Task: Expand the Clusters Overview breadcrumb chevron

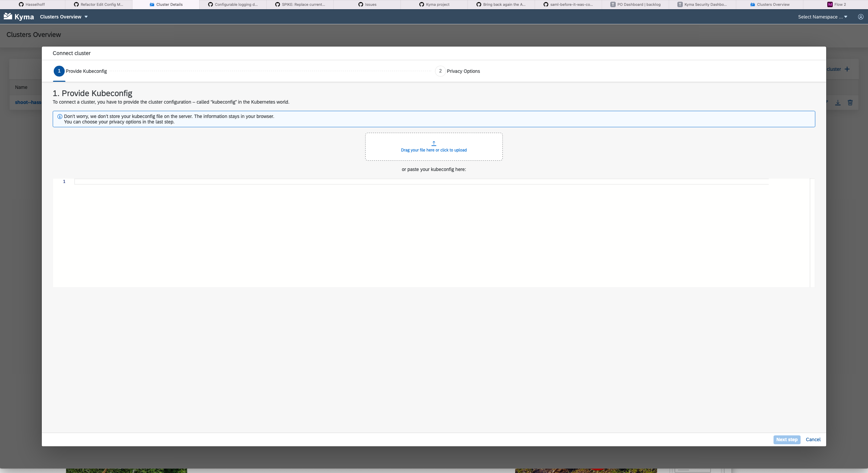Action: [86, 16]
